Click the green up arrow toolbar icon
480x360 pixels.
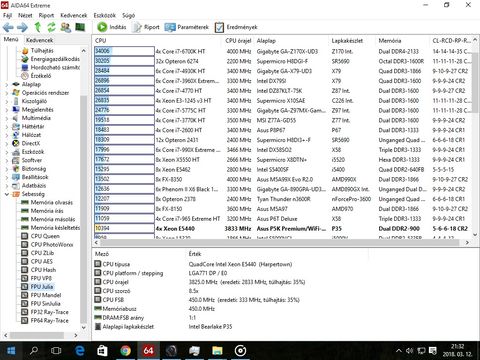click(x=37, y=27)
